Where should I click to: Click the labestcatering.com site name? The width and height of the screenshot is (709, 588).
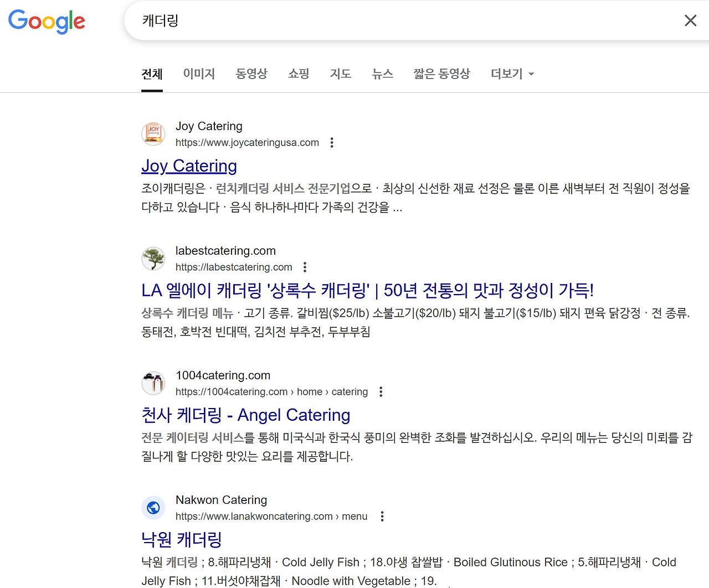[x=225, y=251]
